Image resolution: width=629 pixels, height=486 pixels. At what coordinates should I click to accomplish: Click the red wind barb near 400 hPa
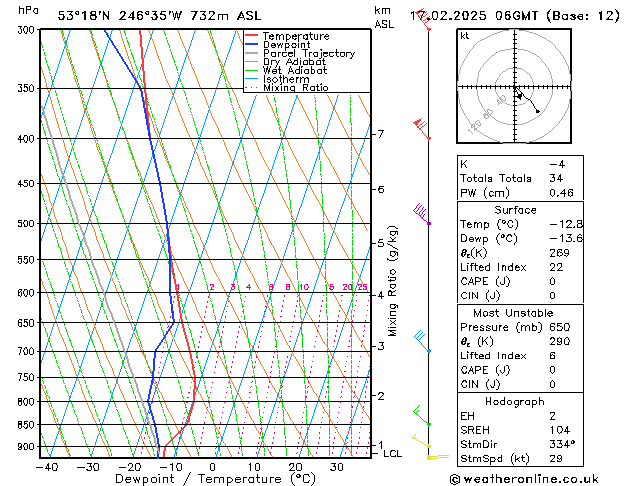pyautogui.click(x=423, y=128)
